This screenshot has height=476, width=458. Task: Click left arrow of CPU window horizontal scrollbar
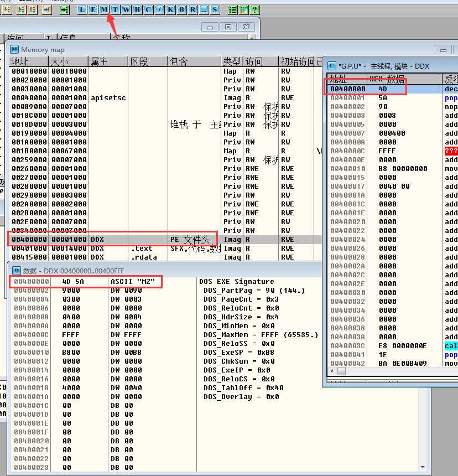[x=332, y=371]
